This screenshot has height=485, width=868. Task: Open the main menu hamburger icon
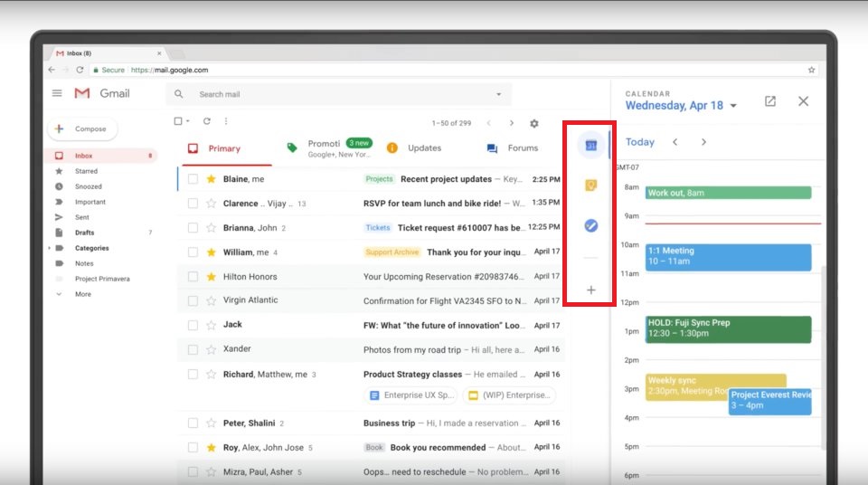click(57, 93)
